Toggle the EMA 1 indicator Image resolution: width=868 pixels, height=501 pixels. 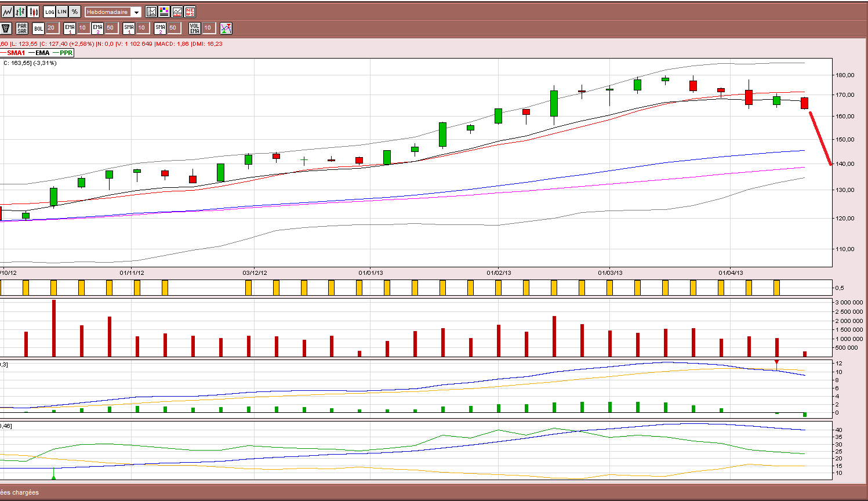coord(70,28)
